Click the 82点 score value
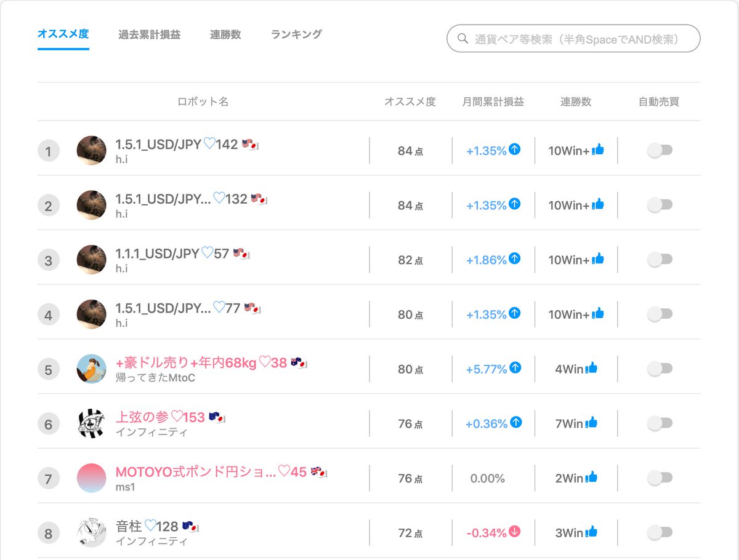Viewport: 739px width, 560px height. [410, 260]
